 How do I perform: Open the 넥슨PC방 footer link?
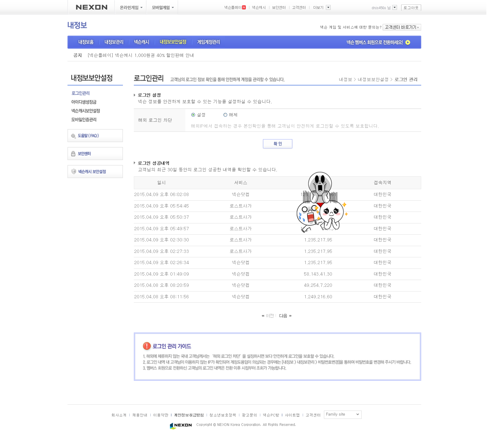click(x=271, y=415)
